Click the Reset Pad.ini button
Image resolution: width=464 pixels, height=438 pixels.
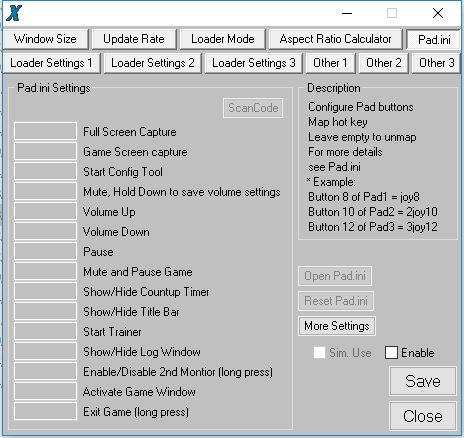pos(336,301)
